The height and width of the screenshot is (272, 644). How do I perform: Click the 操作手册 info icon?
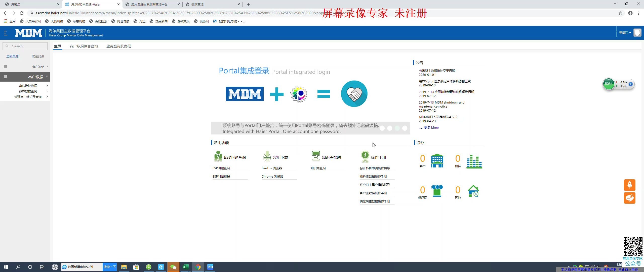(365, 156)
